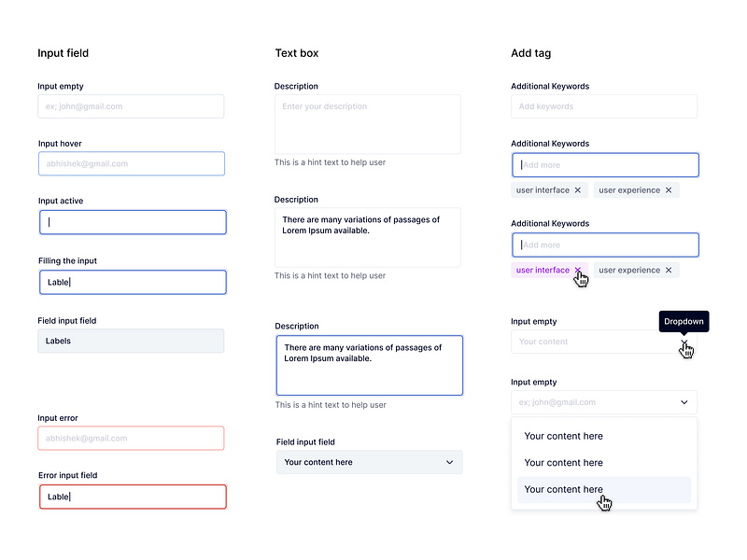The width and height of the screenshot is (747, 560).
Task: Select the "Lable" filled input field
Action: point(132,282)
